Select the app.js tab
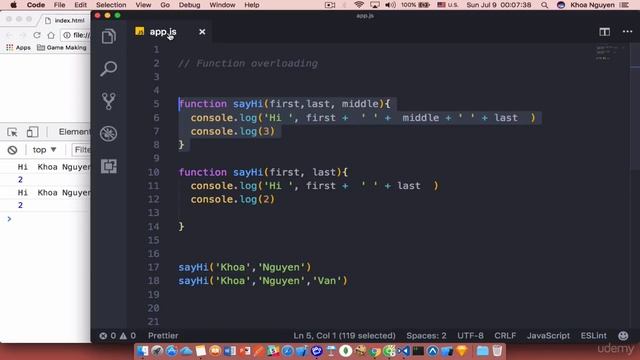Image resolution: width=640 pixels, height=360 pixels. coord(163,32)
